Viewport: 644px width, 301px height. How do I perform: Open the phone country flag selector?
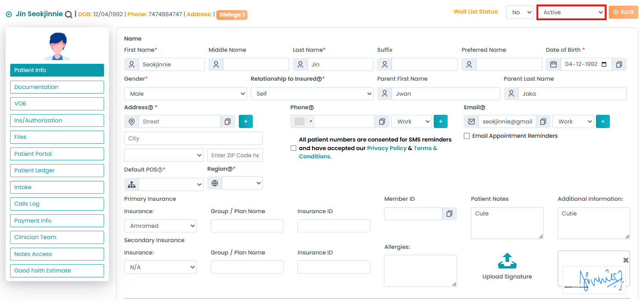coord(303,122)
